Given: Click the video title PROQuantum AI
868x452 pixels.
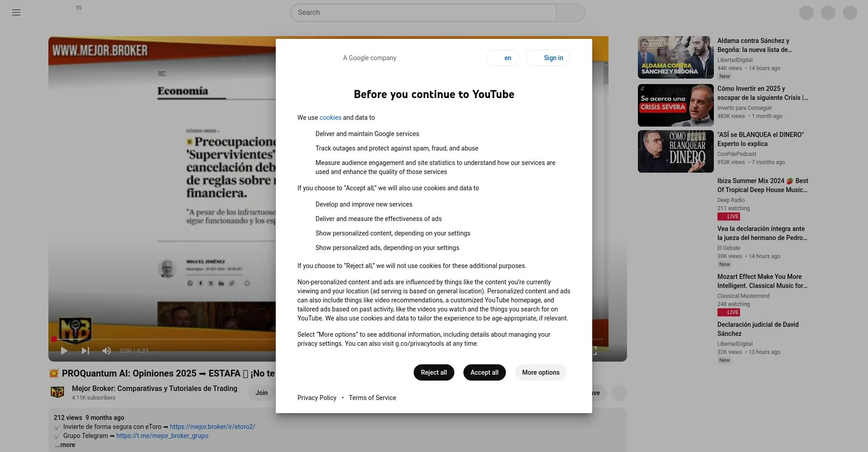Looking at the screenshot, I should pyautogui.click(x=162, y=373).
